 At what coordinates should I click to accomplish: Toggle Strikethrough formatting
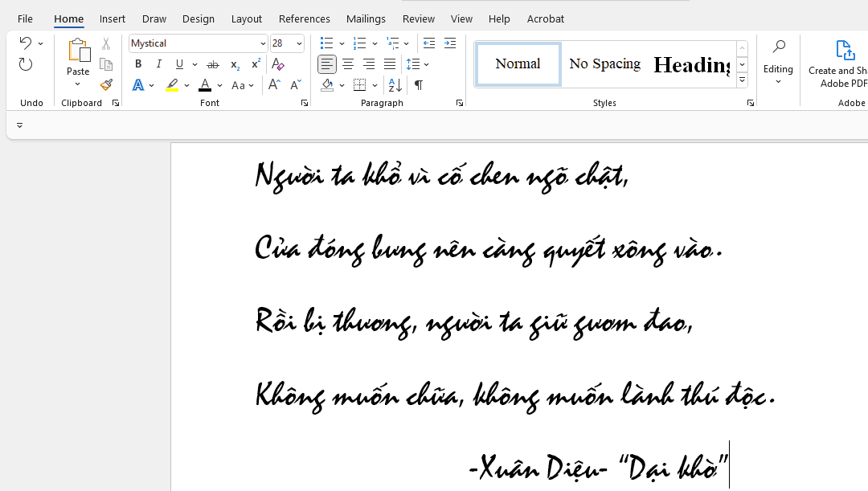pos(213,65)
